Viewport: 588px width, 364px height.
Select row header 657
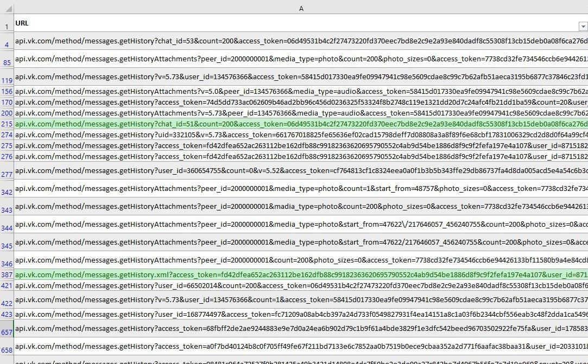(7, 329)
